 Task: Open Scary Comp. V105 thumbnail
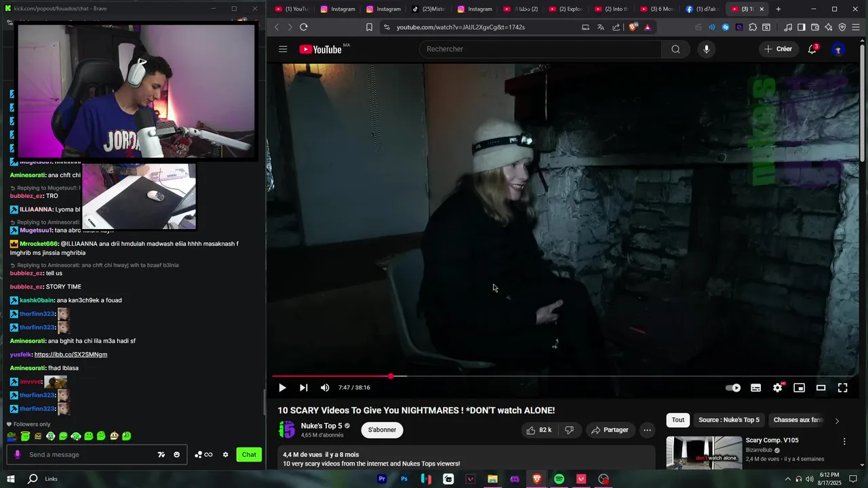tap(704, 453)
